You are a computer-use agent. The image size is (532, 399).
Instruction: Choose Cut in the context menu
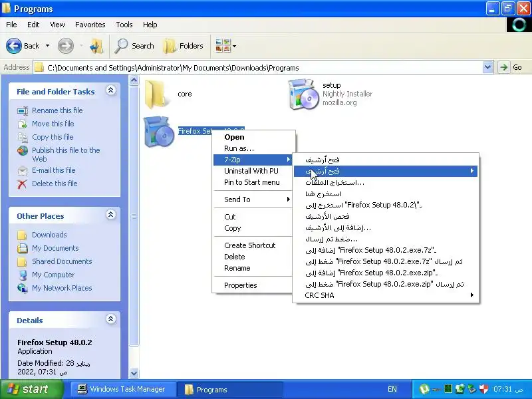tap(253, 217)
